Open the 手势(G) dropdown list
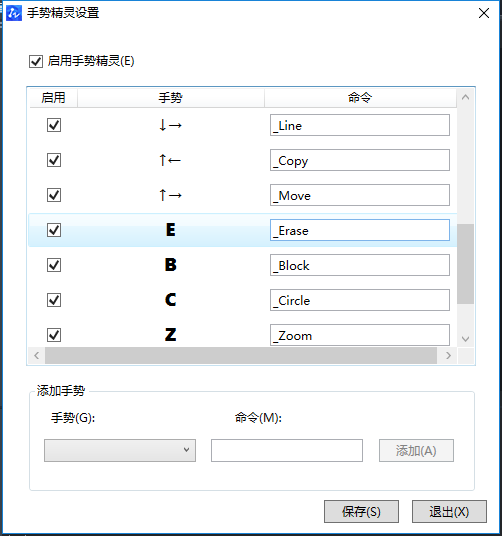The width and height of the screenshot is (502, 536). coord(120,451)
